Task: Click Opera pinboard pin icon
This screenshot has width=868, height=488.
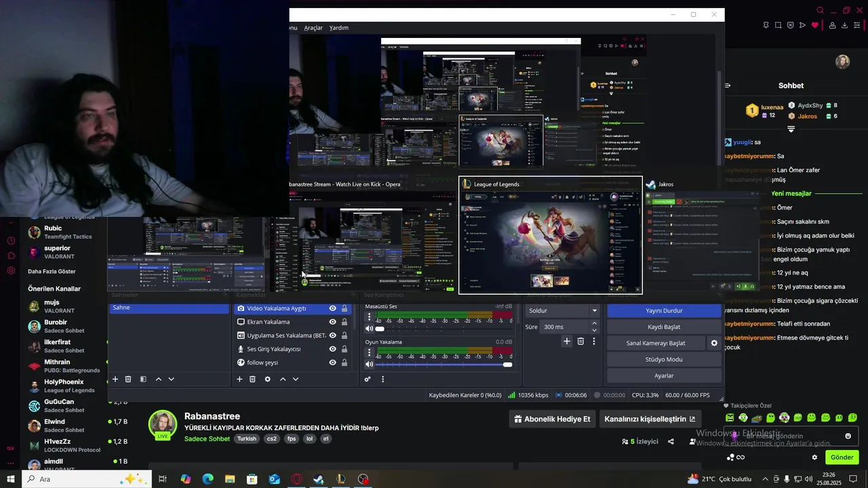Action: pyautogui.click(x=766, y=25)
